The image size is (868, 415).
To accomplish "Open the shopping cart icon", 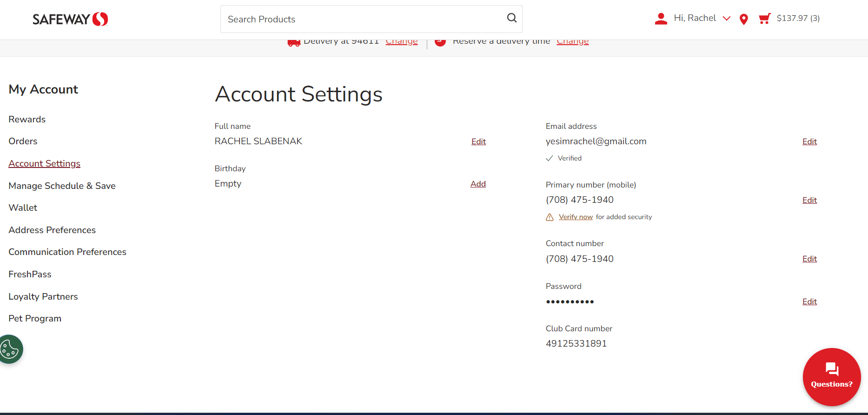I will [765, 19].
